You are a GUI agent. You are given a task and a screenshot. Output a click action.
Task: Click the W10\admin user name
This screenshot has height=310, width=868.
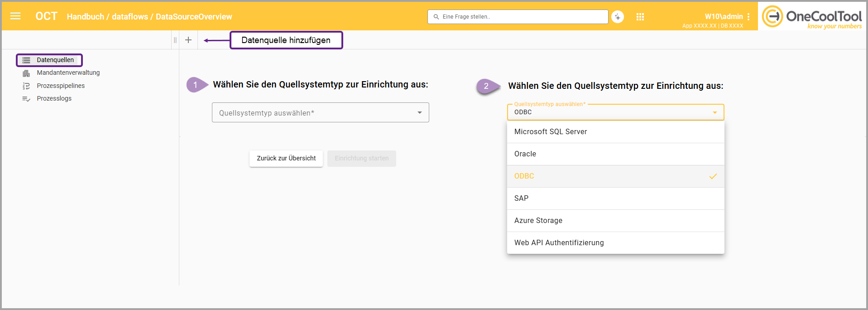click(x=724, y=16)
